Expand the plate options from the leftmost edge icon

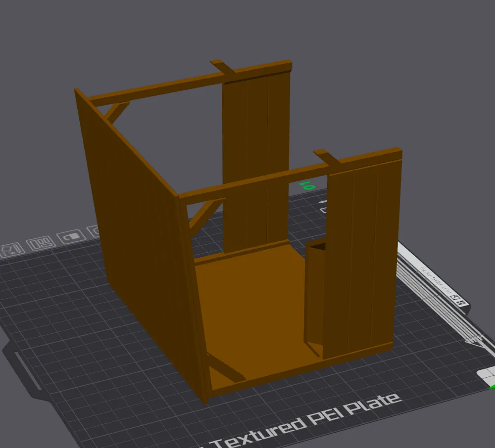(11, 250)
